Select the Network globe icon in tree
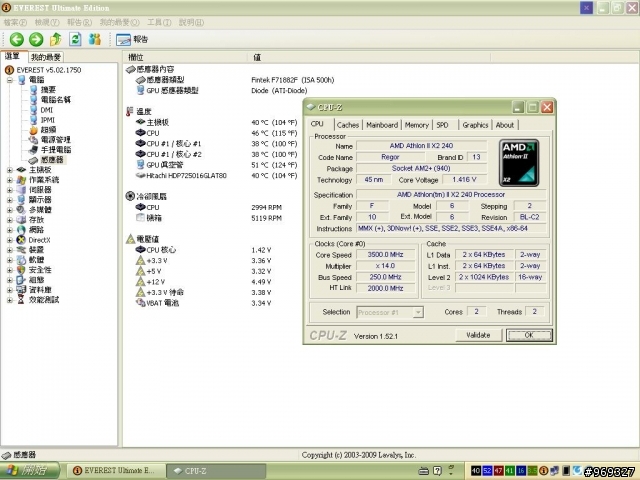This screenshot has height=480, width=640. tap(21, 230)
